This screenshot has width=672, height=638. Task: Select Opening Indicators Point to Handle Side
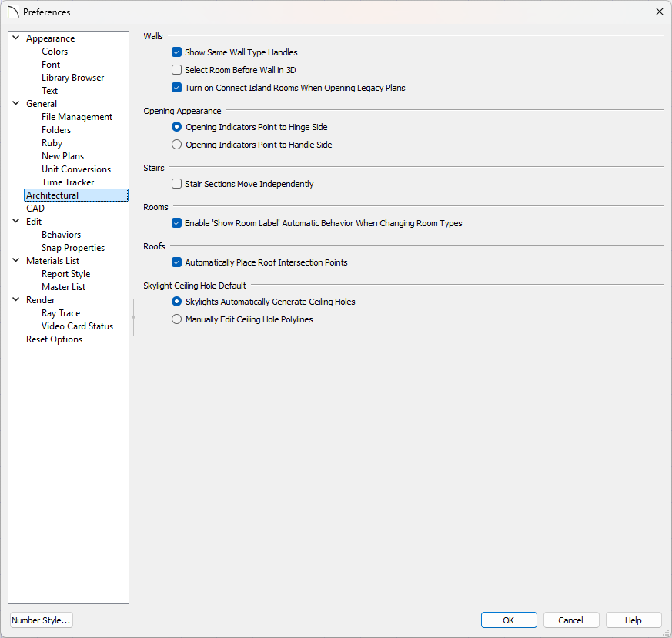(177, 145)
